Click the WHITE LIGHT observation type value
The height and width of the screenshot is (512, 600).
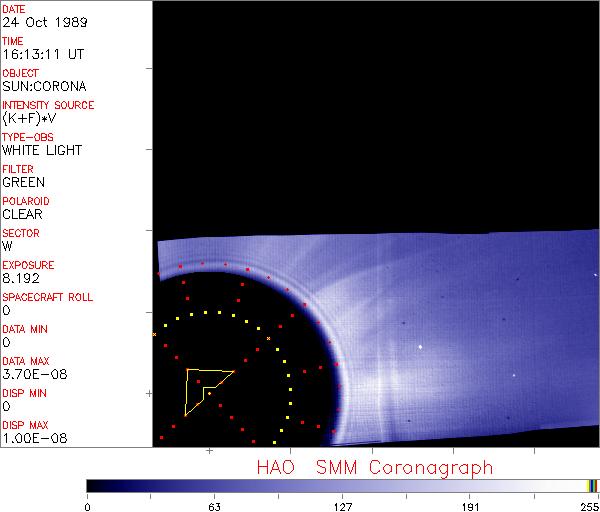pyautogui.click(x=42, y=150)
